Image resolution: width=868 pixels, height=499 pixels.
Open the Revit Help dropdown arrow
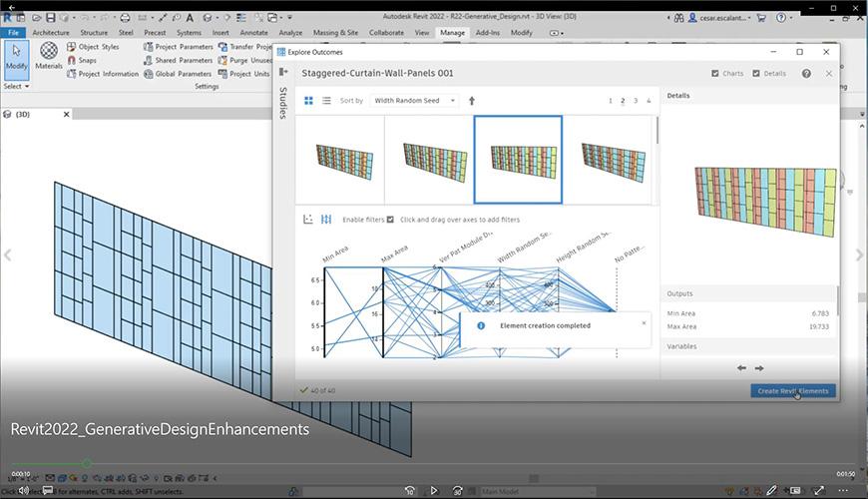point(791,18)
